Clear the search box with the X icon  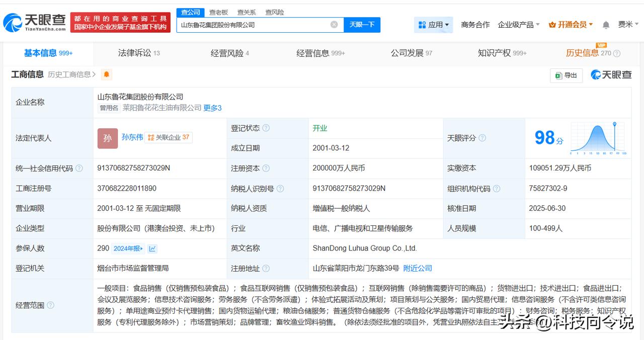tap(334, 25)
